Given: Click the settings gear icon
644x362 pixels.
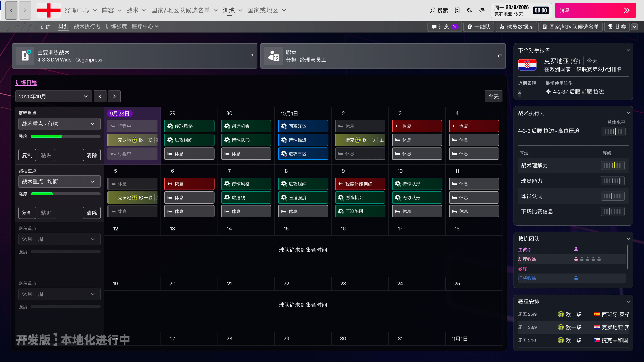Looking at the screenshot, I should click(x=482, y=10).
